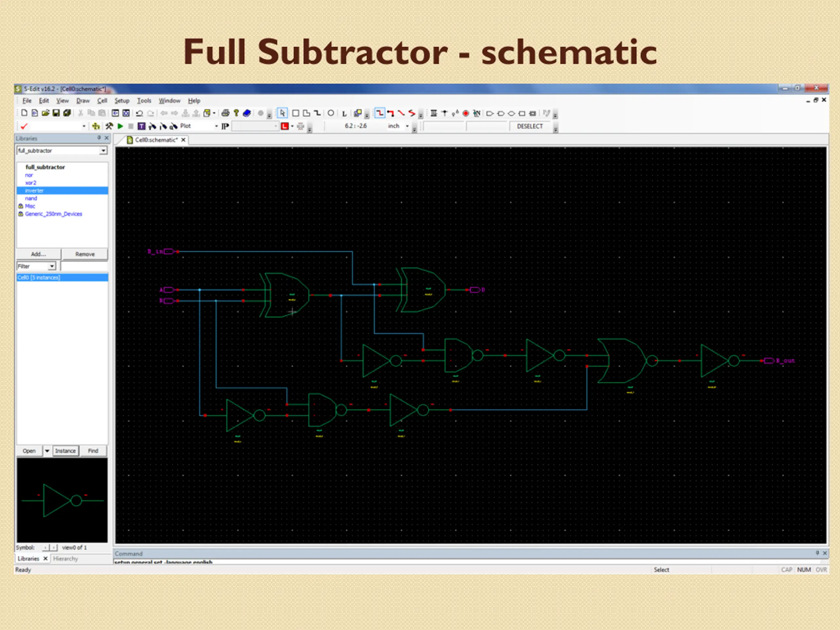Click the crossed hammer tools icon
Image resolution: width=840 pixels, height=630 pixels.
tap(109, 126)
